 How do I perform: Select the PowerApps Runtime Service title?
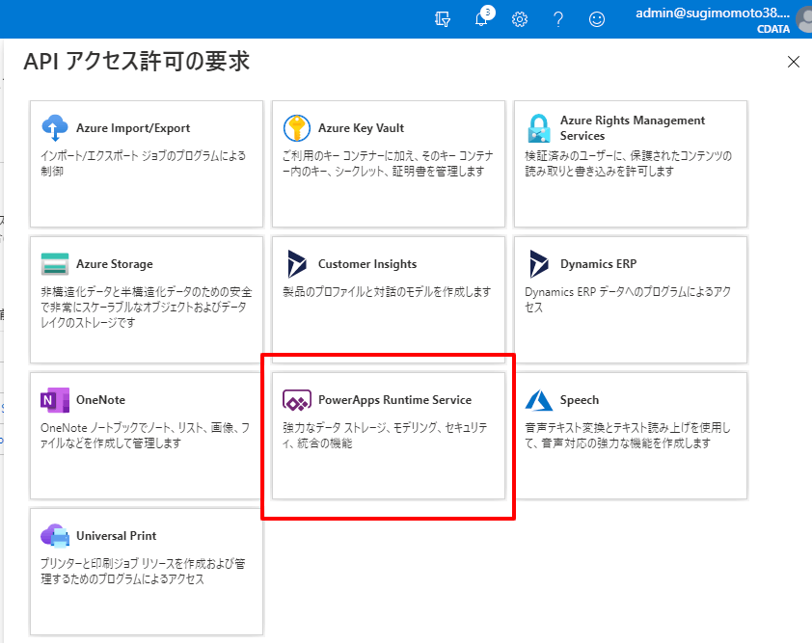[394, 400]
